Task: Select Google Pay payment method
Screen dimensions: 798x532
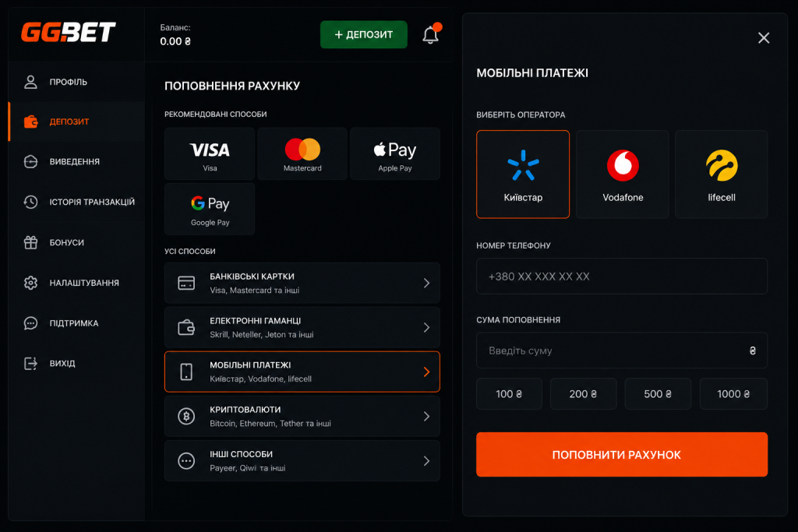Action: pos(210,209)
